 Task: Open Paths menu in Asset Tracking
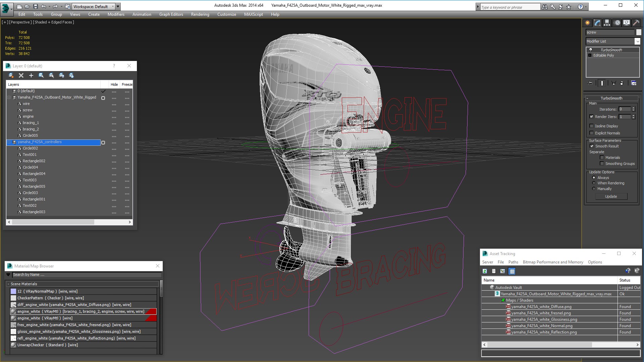click(513, 262)
